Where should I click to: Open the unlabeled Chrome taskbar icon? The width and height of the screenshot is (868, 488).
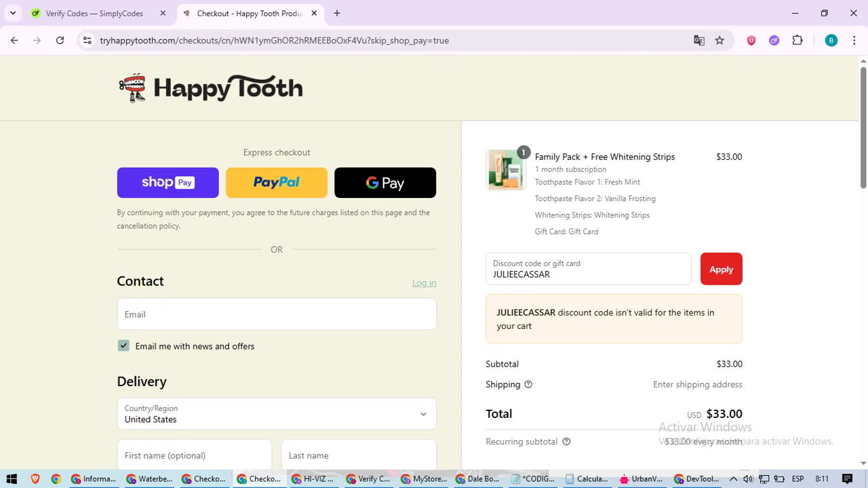[56, 479]
